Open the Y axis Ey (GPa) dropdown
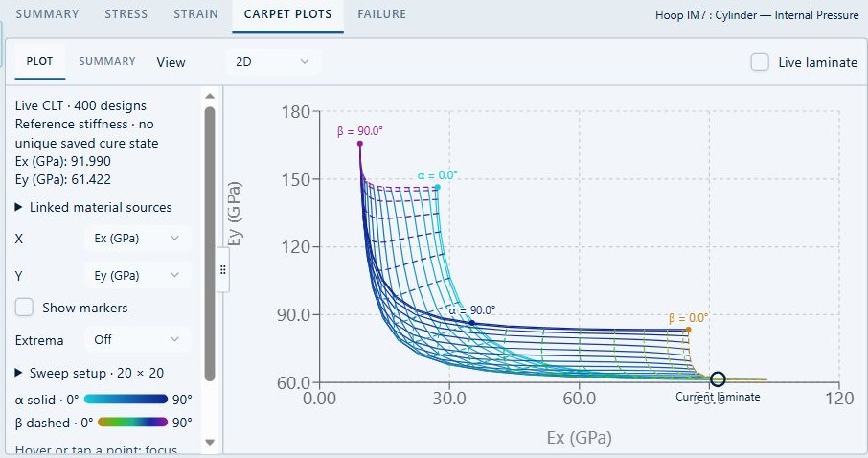This screenshot has width=868, height=458. [x=137, y=275]
